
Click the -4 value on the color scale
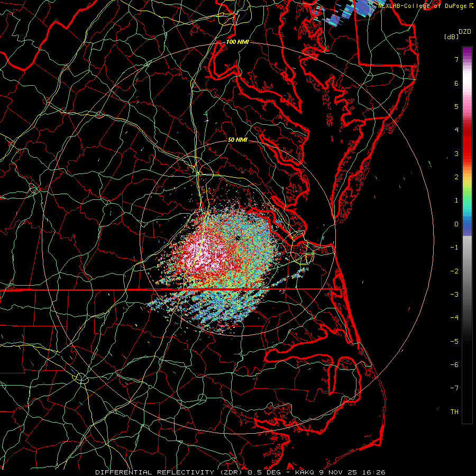click(x=454, y=318)
